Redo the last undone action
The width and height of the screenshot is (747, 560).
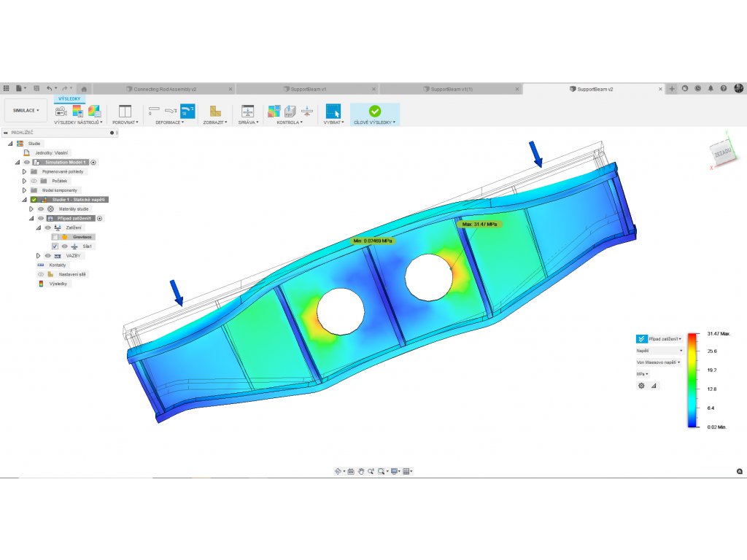65,88
